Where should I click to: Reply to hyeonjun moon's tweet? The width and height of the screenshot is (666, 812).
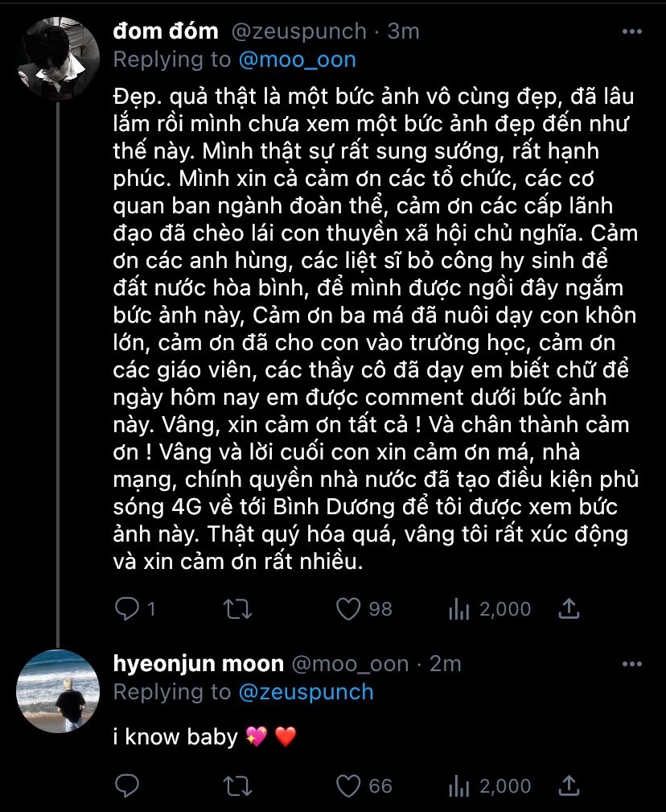click(x=128, y=785)
